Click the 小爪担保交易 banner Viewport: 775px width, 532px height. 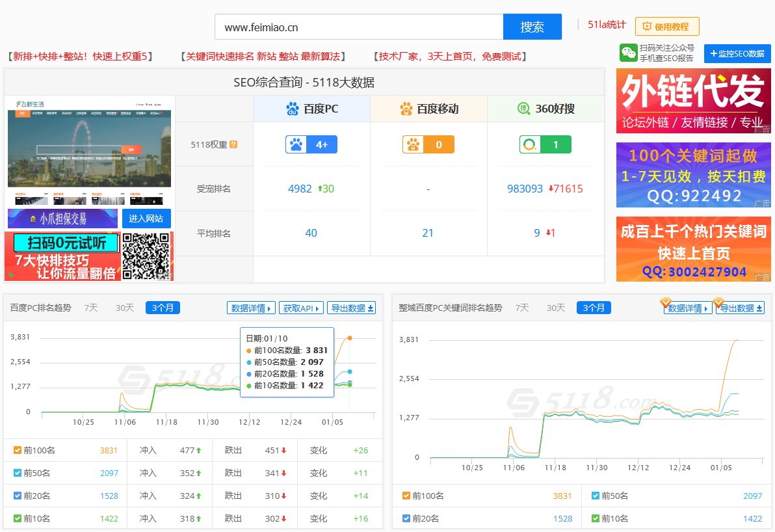click(63, 219)
